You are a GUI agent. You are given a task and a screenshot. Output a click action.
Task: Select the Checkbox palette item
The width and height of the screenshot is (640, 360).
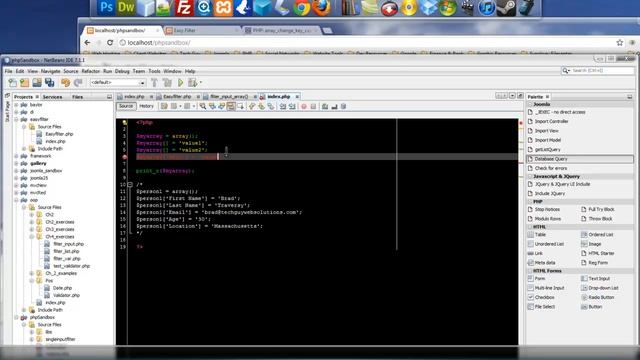(544, 298)
